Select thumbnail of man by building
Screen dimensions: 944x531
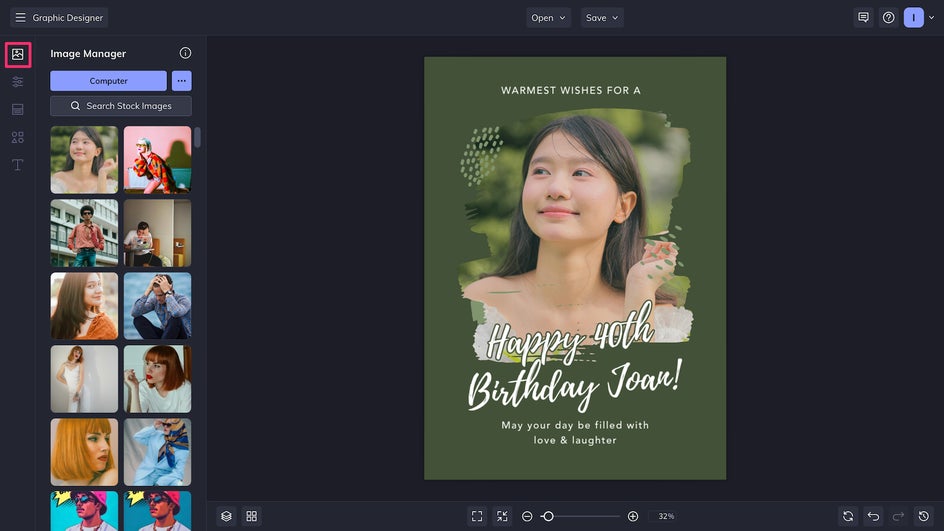click(x=84, y=233)
